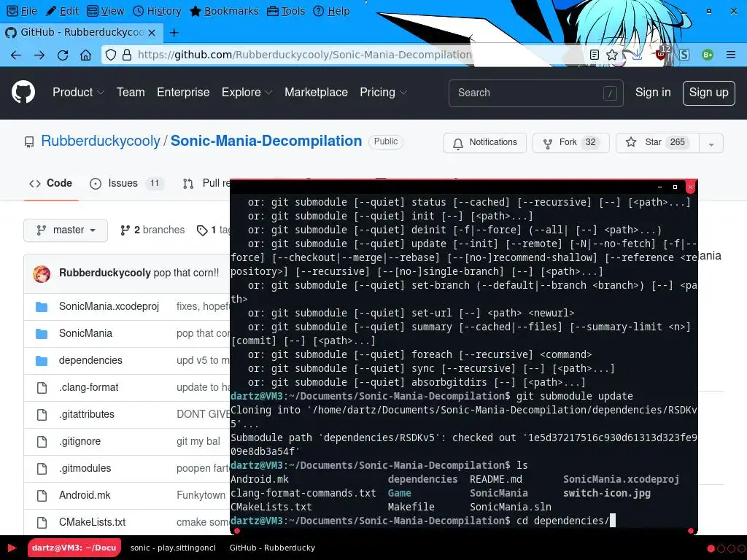The height and width of the screenshot is (560, 747).
Task: Open the Help menu
Action: [x=332, y=11]
